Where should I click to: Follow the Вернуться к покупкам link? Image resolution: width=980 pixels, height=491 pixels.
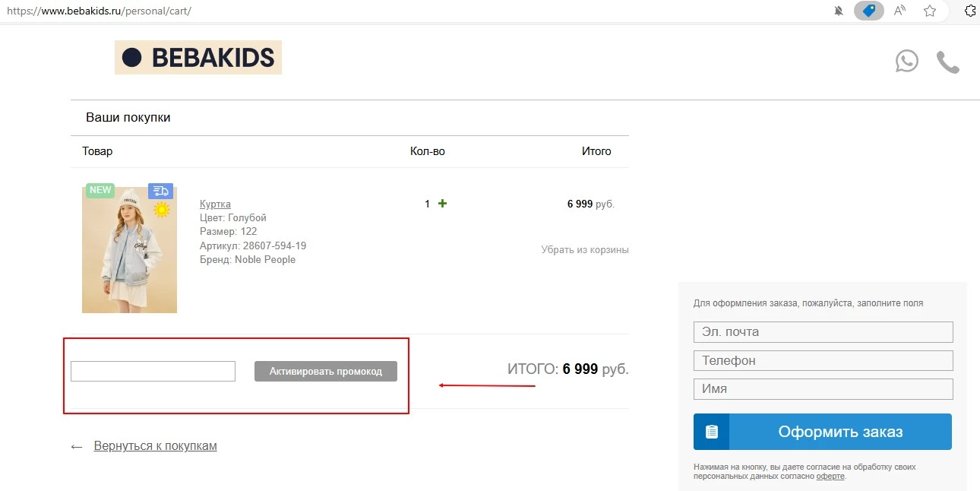(x=155, y=445)
